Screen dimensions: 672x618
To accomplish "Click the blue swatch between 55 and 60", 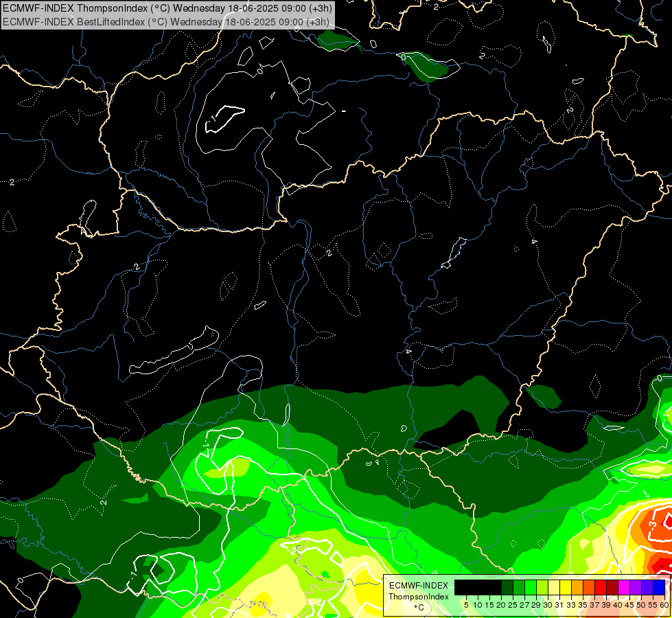I will click(659, 587).
